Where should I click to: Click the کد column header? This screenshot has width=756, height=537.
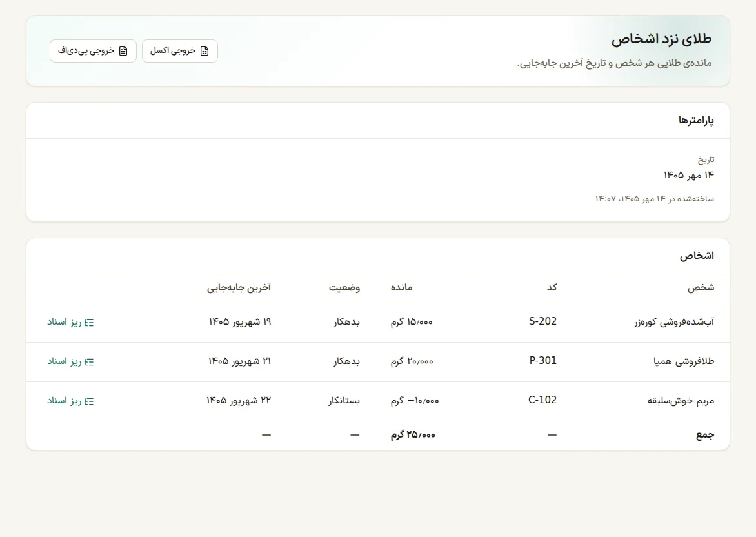(x=552, y=288)
